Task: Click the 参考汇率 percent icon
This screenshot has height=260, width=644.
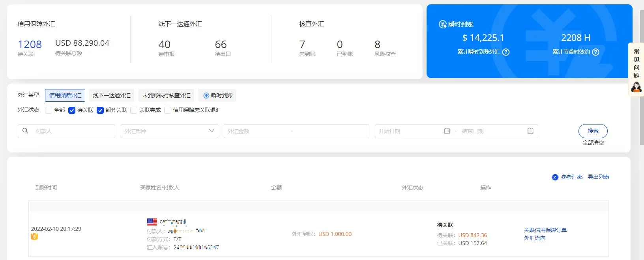Action: [x=555, y=177]
